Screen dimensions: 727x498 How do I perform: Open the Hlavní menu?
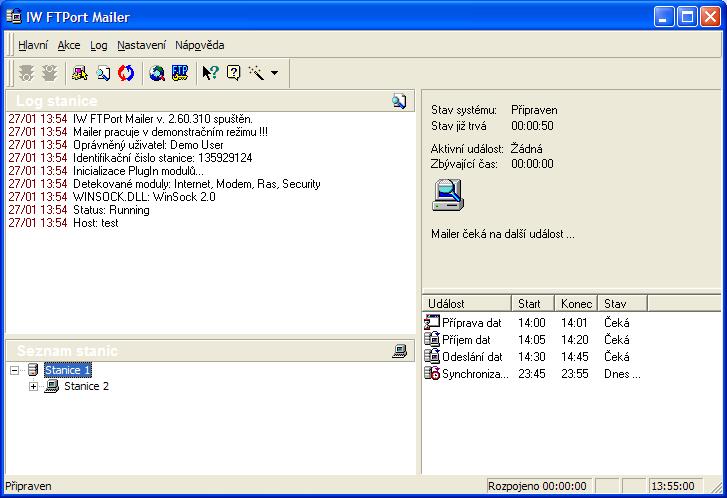pos(33,45)
